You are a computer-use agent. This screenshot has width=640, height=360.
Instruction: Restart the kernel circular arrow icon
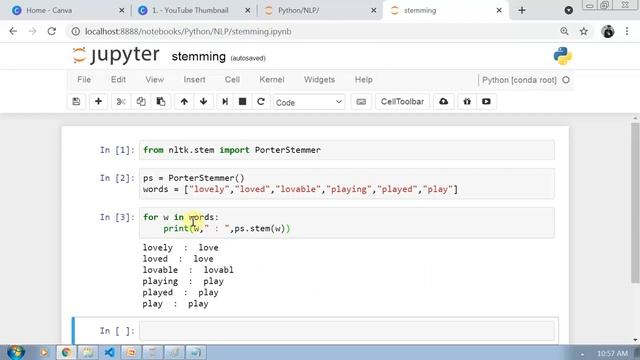pyautogui.click(x=261, y=102)
